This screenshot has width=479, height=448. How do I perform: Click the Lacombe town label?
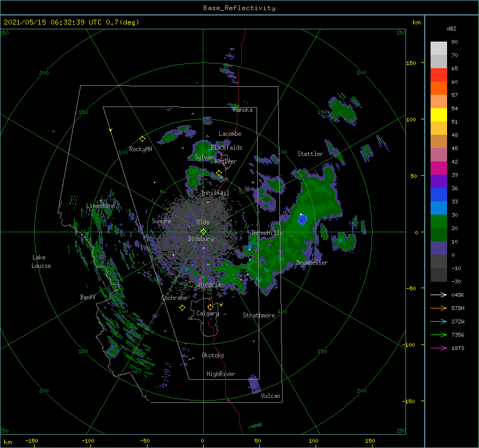[x=230, y=134]
